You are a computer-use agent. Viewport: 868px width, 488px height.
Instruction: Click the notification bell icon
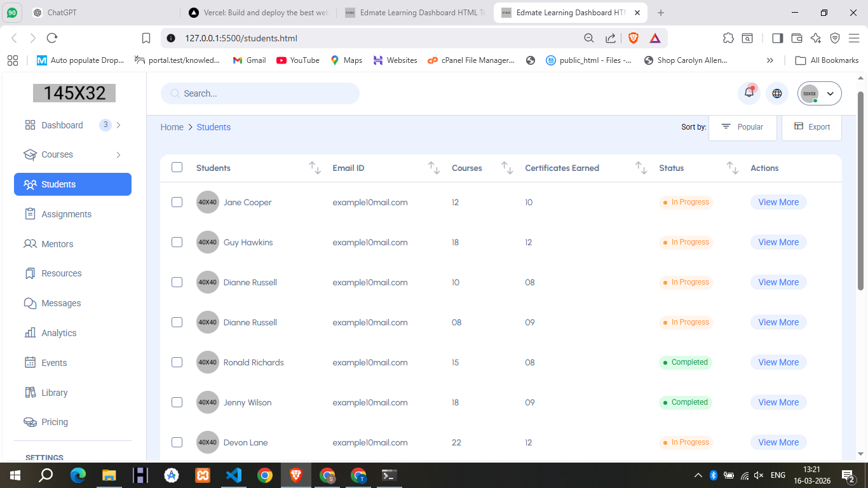(x=749, y=93)
